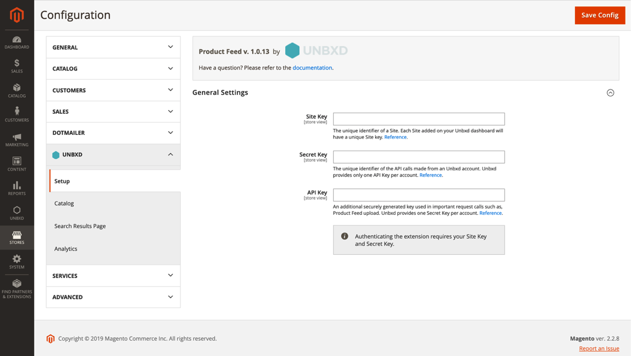Screen dimensions: 644x356
Task: Click the Magento logo in the footer
Action: click(x=51, y=339)
